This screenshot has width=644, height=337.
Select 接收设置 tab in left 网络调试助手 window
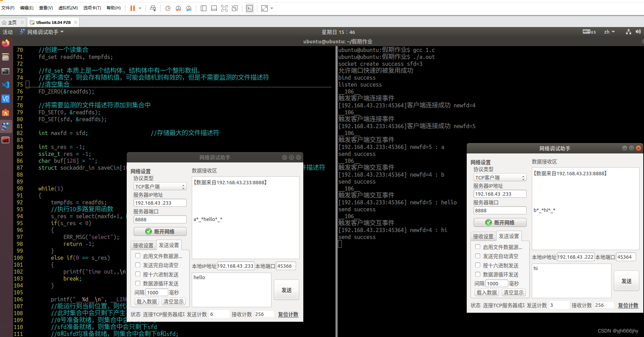[143, 245]
